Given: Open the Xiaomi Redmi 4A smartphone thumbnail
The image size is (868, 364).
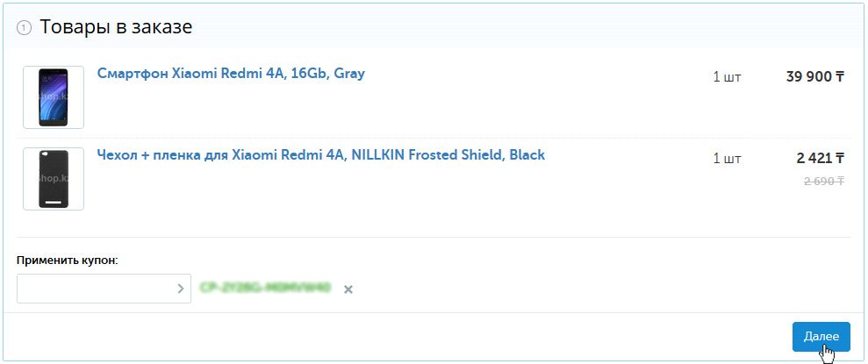Looking at the screenshot, I should tap(54, 97).
